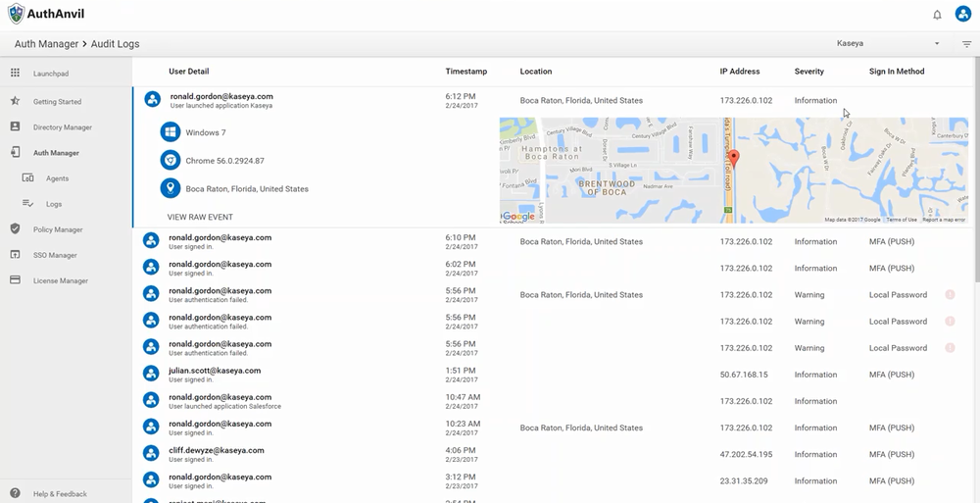The image size is (980, 503).
Task: Click IP address 50.67.168.15
Action: click(744, 375)
